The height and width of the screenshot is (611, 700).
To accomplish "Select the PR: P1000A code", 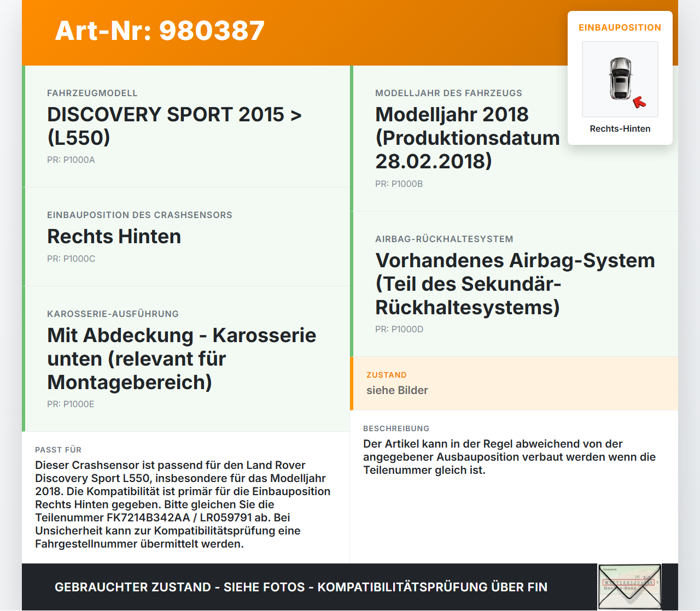I will [x=71, y=160].
